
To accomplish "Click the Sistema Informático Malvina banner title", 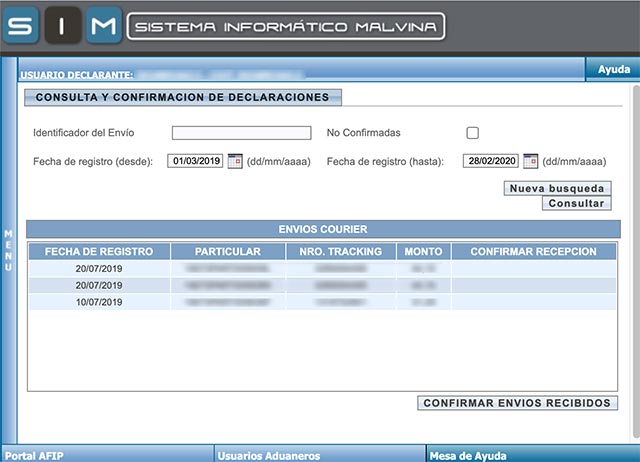I will (x=286, y=27).
